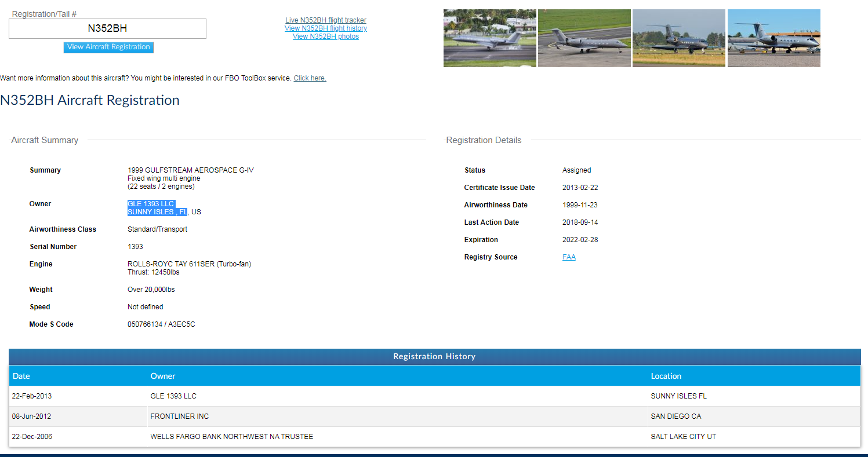
Task: Click SAN DIEGO CA location cell
Action: [x=676, y=416]
